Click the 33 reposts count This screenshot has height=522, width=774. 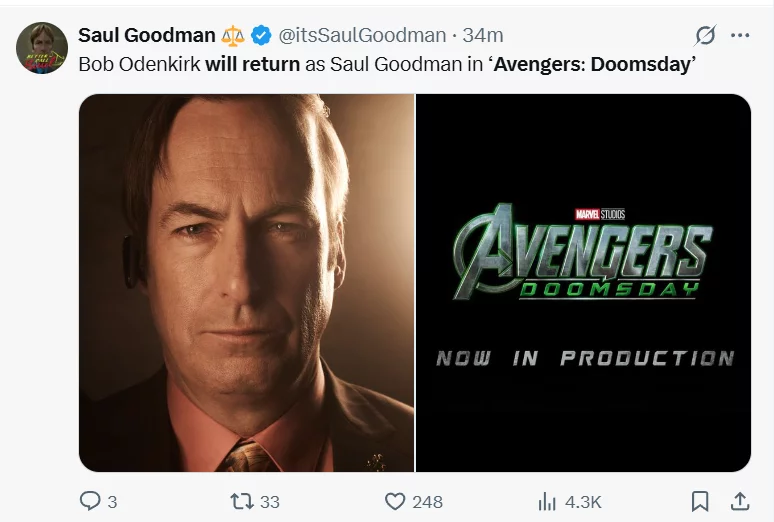tap(270, 502)
